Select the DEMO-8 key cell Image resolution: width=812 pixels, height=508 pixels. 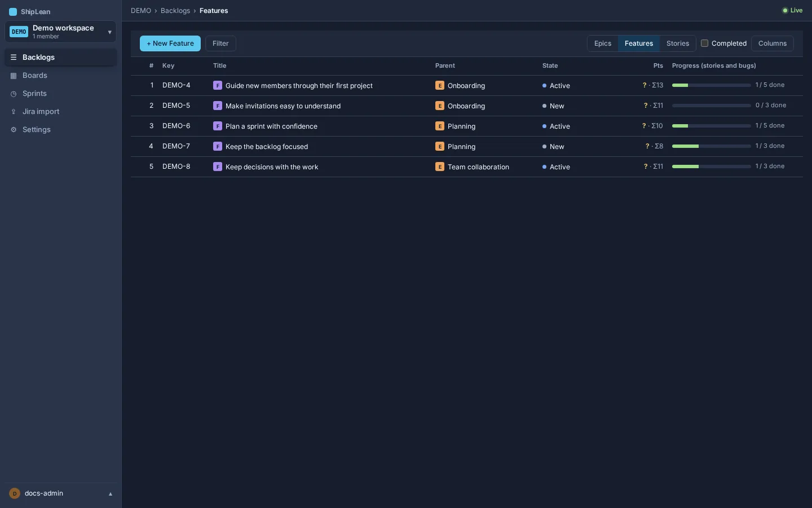(x=176, y=167)
